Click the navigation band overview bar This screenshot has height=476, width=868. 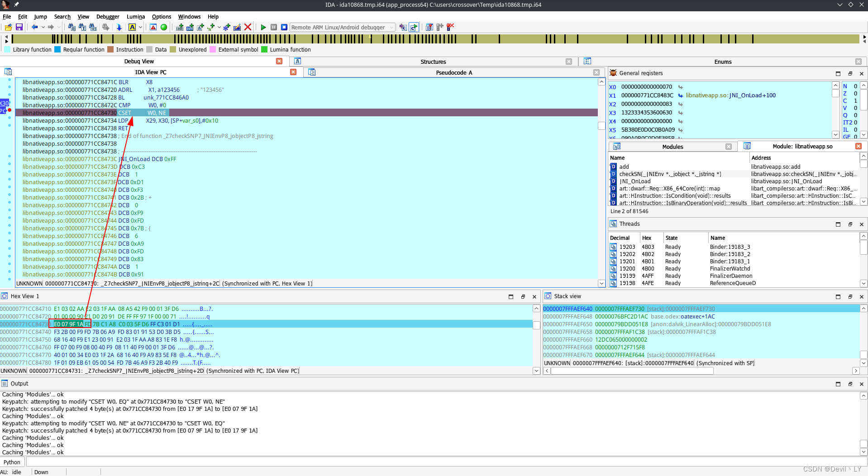pyautogui.click(x=435, y=39)
